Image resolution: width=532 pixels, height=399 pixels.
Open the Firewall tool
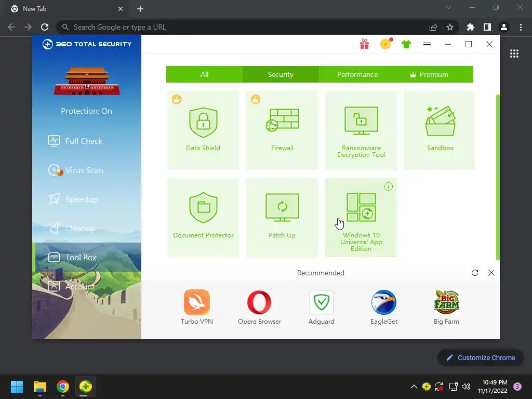coord(282,130)
